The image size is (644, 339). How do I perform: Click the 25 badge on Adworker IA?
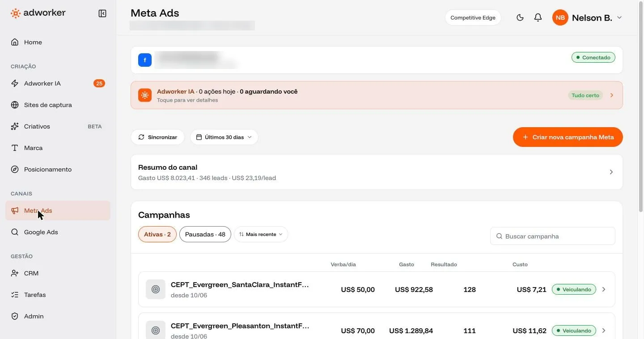tap(99, 83)
